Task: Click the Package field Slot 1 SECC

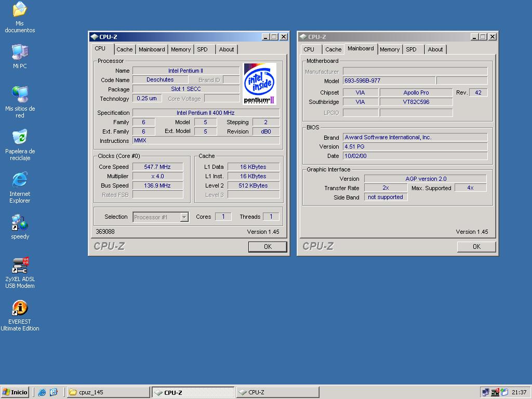Action: tap(185, 89)
